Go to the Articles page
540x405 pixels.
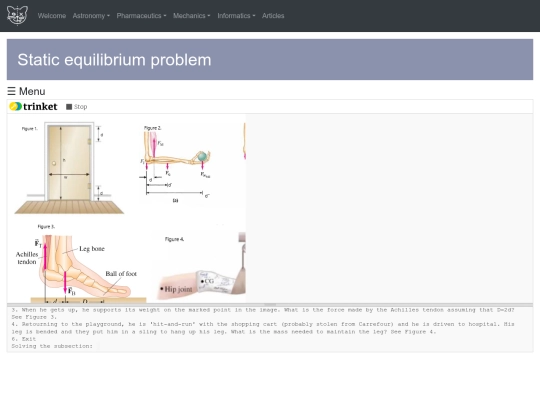pos(273,16)
